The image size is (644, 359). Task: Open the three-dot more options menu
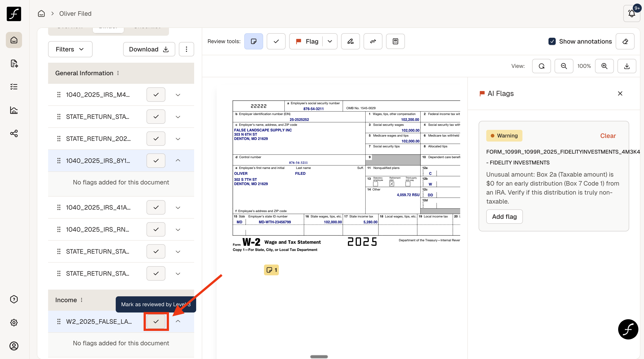tap(186, 49)
